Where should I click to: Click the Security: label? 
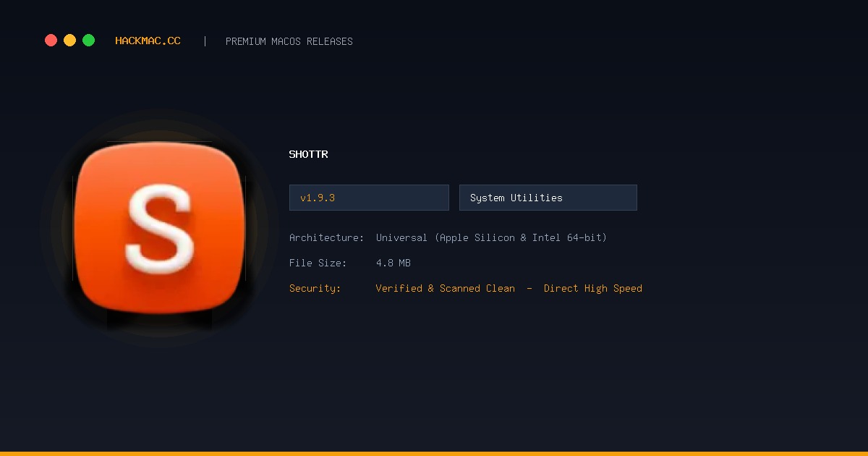coord(315,288)
